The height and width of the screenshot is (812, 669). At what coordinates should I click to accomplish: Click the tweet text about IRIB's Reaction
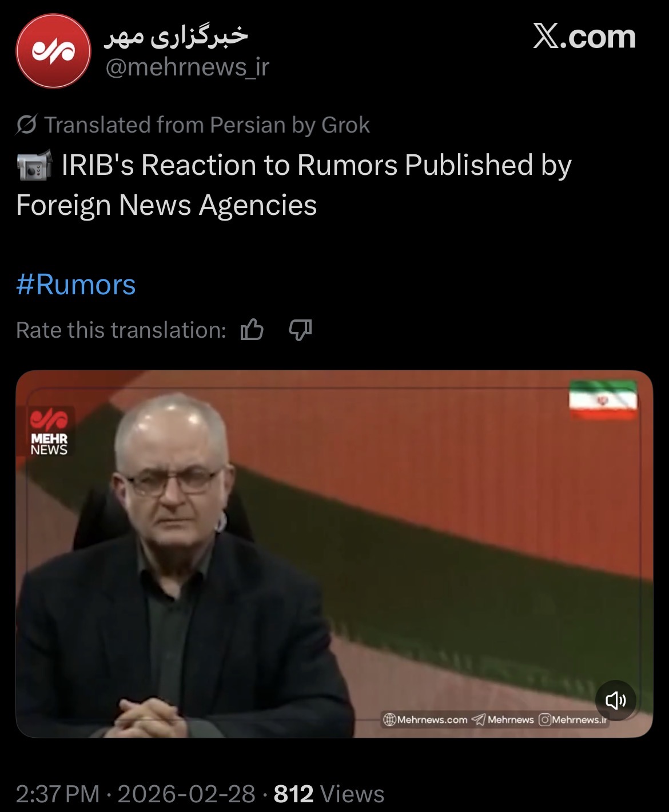pyautogui.click(x=294, y=185)
